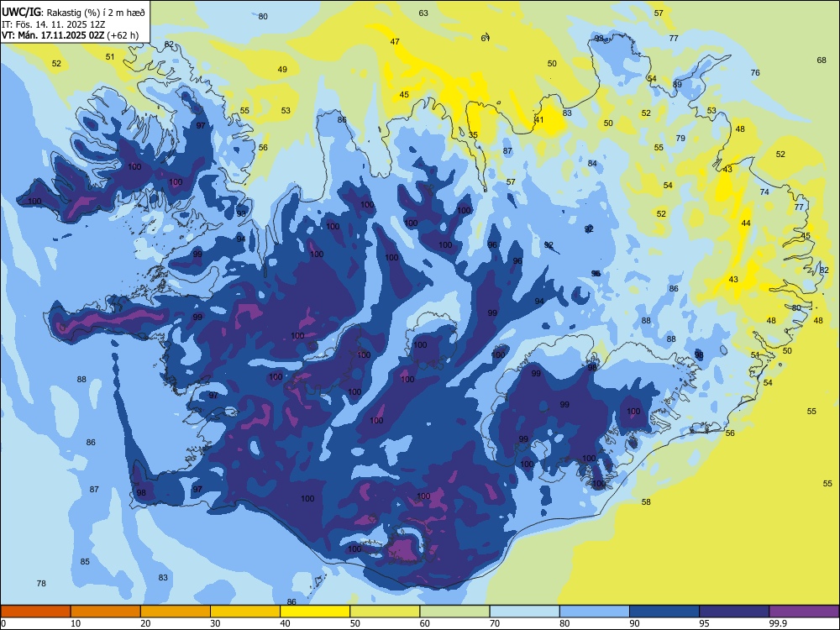The image size is (840, 630).
Task: Click the 95–99.9 indigo legend swatch
Action: (734, 612)
